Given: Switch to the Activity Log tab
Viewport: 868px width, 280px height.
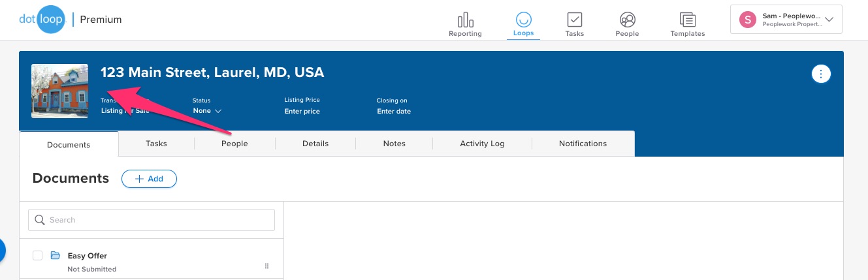Looking at the screenshot, I should click(482, 144).
